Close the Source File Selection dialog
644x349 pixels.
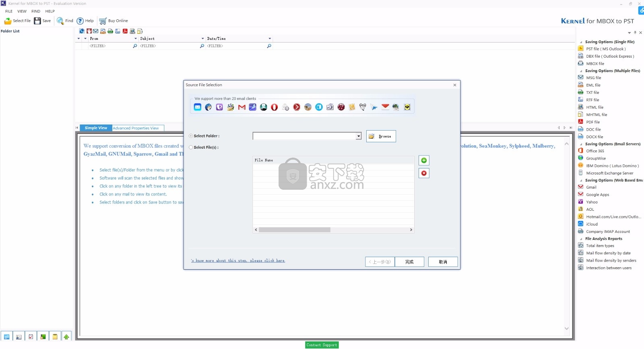(x=455, y=85)
